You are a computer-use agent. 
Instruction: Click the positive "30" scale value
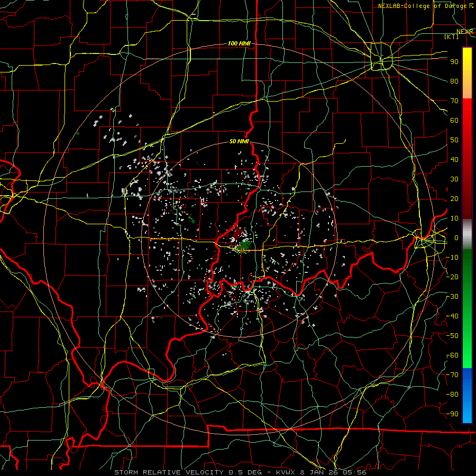coord(454,179)
